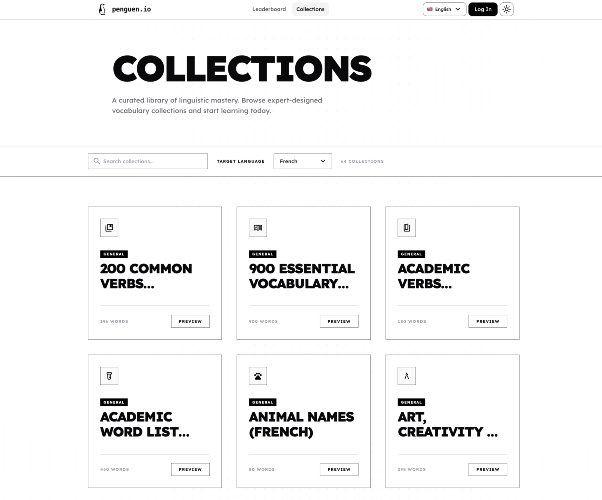Preview the 200 Common Verbs collection

[x=190, y=321]
